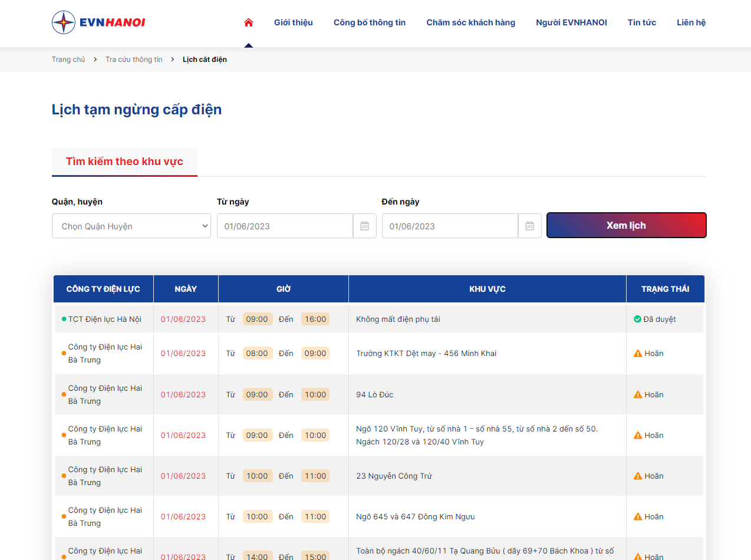Select TCT Điện lực Hà Nội cell
Screen dimensions: 751x560
104,319
